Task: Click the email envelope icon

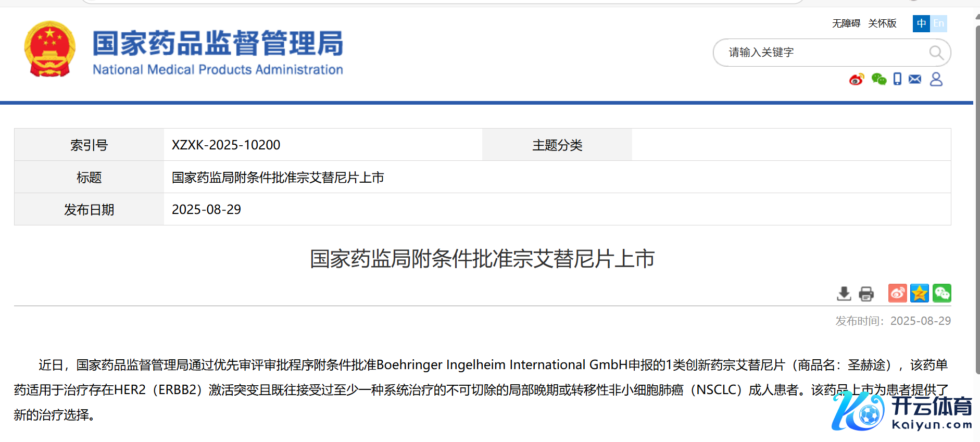Action: click(915, 79)
